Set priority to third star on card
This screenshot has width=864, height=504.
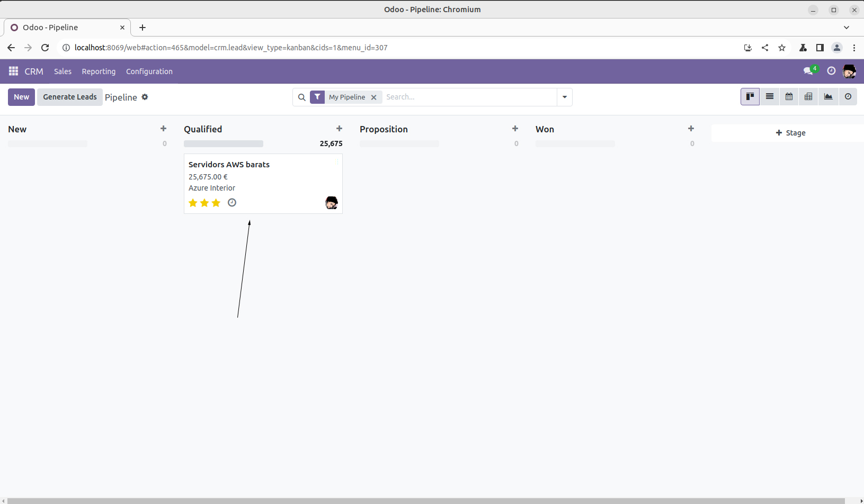click(x=216, y=203)
